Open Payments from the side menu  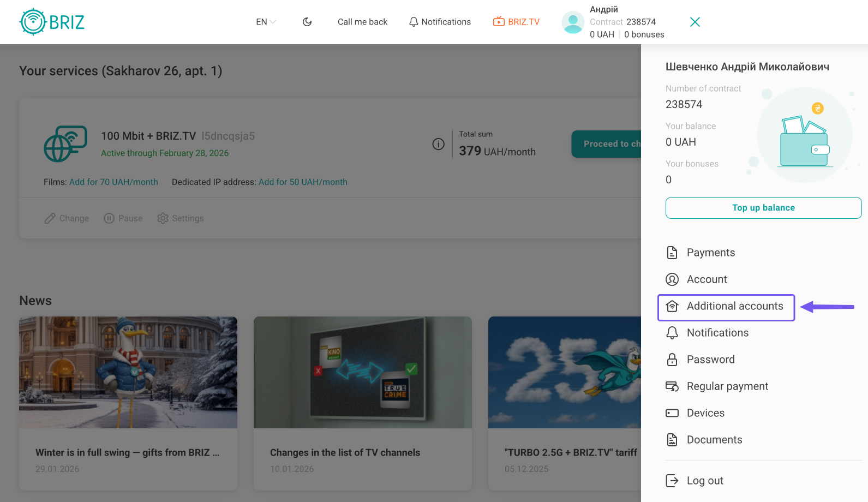point(710,253)
